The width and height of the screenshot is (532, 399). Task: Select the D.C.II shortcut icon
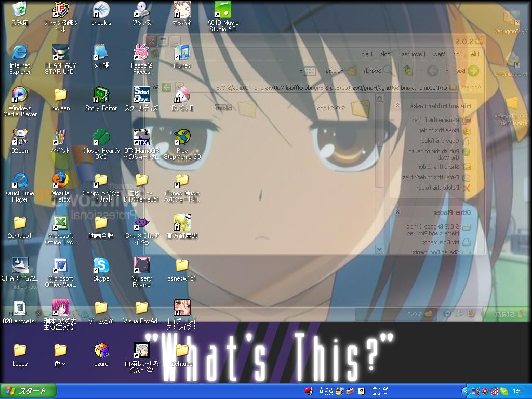tap(182, 99)
